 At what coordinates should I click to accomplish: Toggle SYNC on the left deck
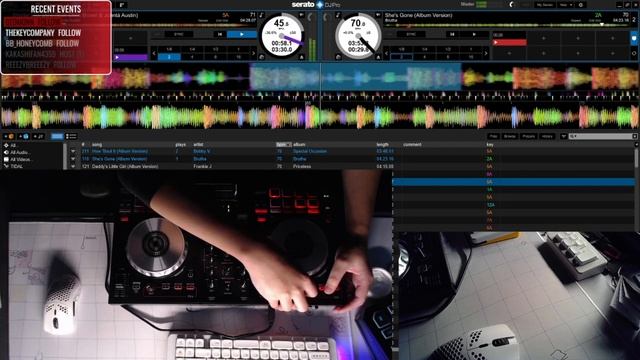point(179,34)
